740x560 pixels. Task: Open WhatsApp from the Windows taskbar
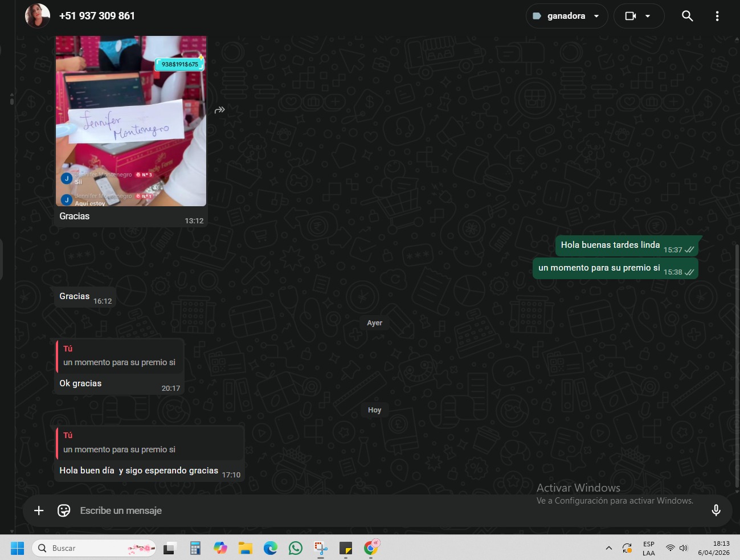click(x=296, y=548)
